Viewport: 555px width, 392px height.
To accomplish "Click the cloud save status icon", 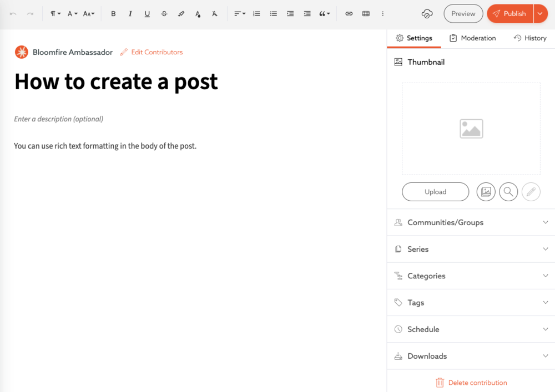I will (427, 14).
